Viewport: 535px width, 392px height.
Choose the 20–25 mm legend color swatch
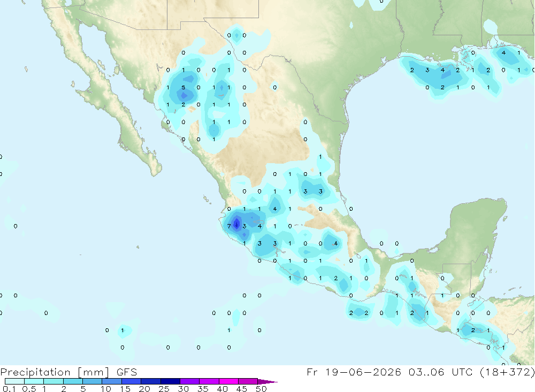(x=150, y=381)
